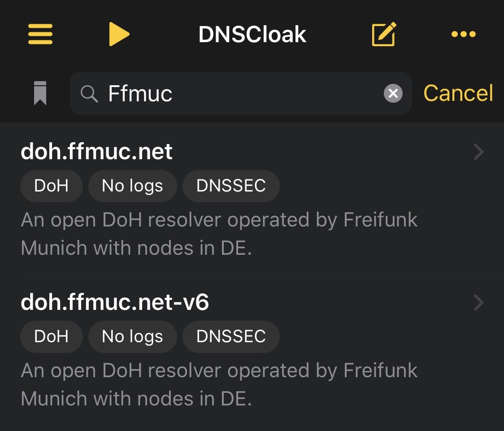The height and width of the screenshot is (431, 504).
Task: Tap DoH tag under doh.ffmuc.net
Action: (x=51, y=186)
